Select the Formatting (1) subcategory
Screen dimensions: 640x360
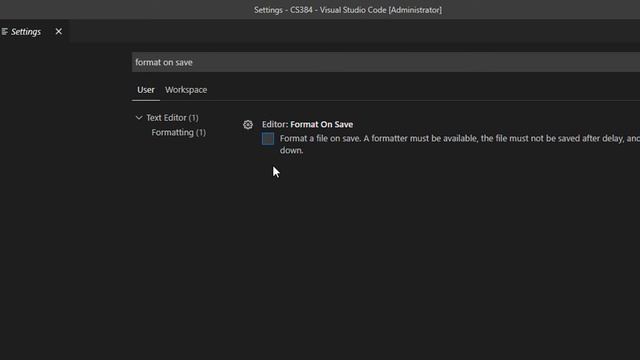(178, 132)
